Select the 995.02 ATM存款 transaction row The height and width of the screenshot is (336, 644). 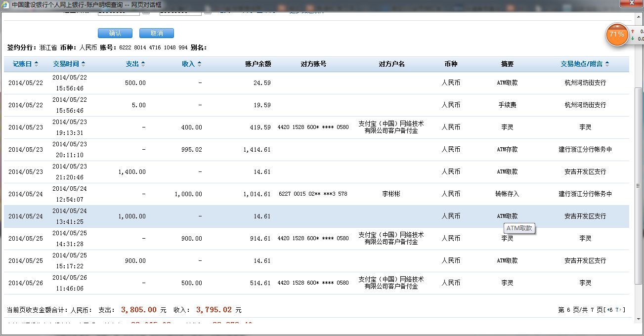[316, 150]
